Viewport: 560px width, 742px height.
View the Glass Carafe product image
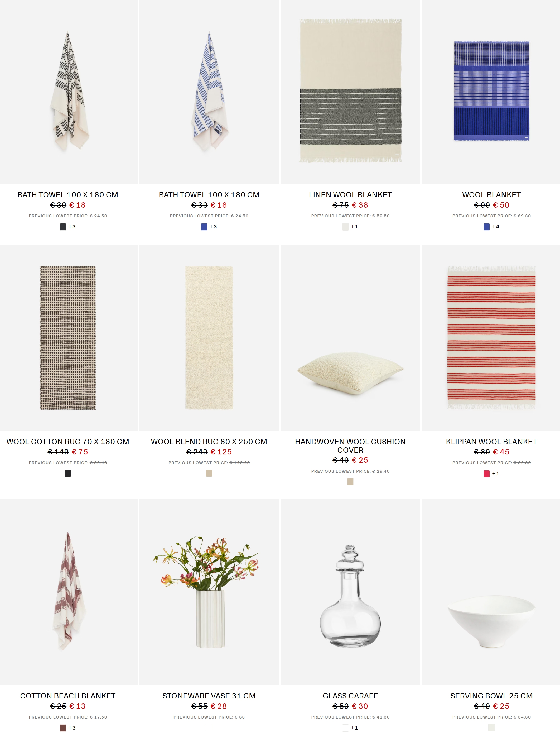[350, 592]
